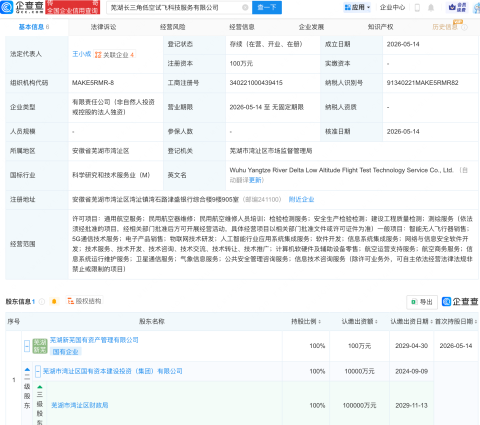This screenshot has width=480, height=425.
Task: Select the 工商注册号 value 340221000439415
Action: pyautogui.click(x=256, y=83)
